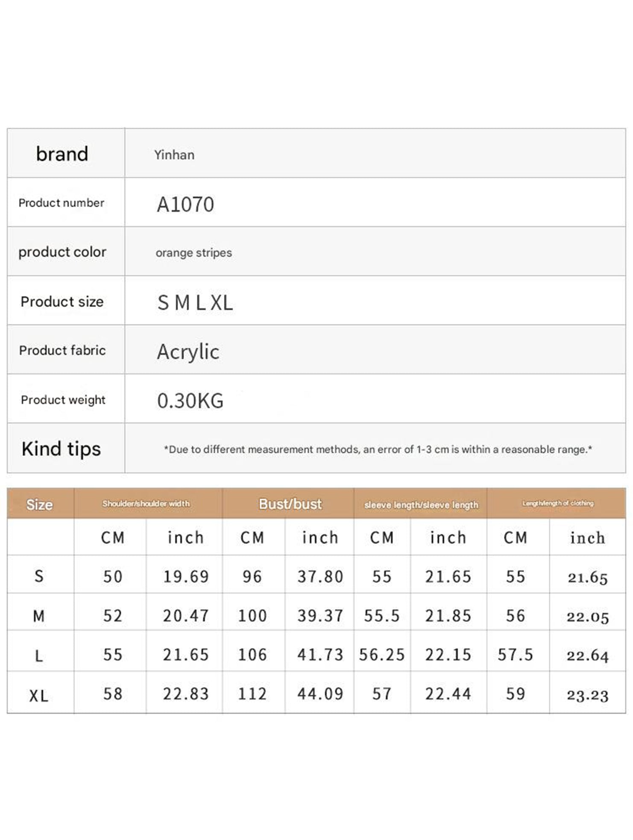Click the 0.30KG product weight
The image size is (633, 840).
(190, 401)
